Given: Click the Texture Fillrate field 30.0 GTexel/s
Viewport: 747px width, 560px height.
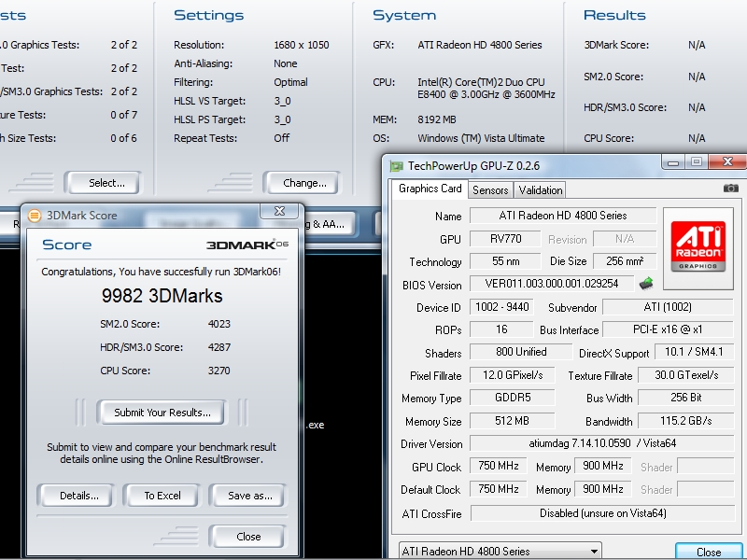Looking at the screenshot, I should pyautogui.click(x=685, y=375).
